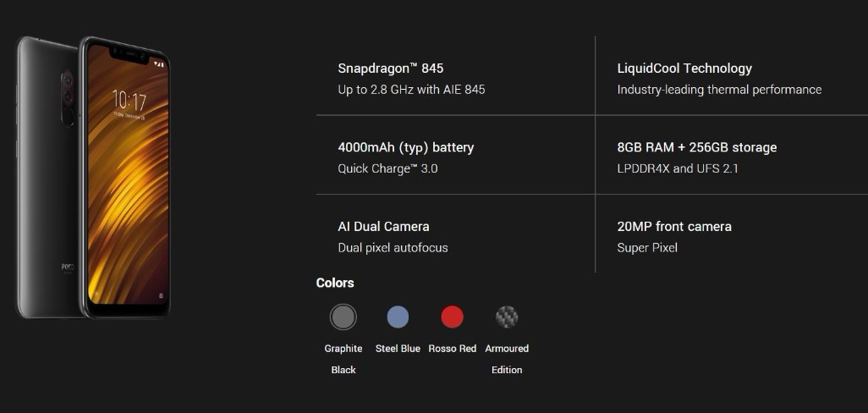Click the Snapdragon 845 heading
The image size is (868, 413).
(390, 69)
